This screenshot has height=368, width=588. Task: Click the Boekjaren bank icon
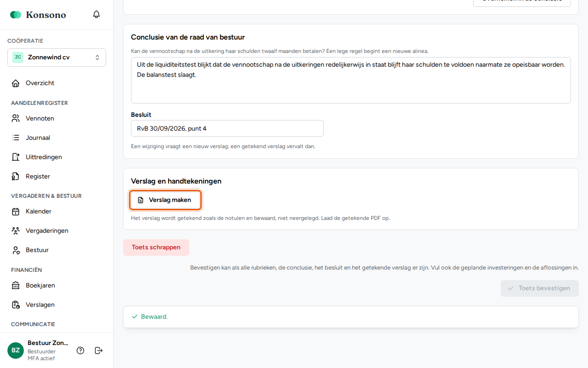point(16,286)
